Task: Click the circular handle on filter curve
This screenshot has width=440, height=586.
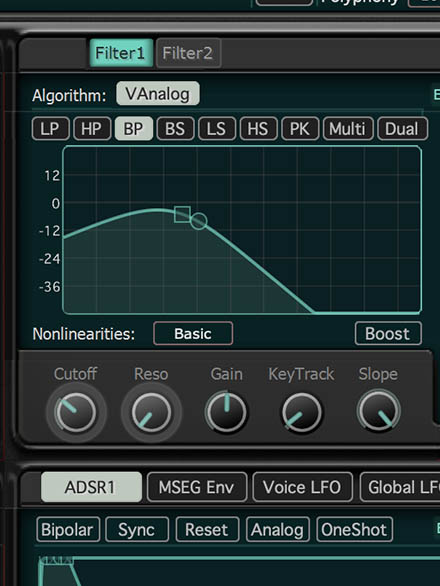Action: point(199,221)
